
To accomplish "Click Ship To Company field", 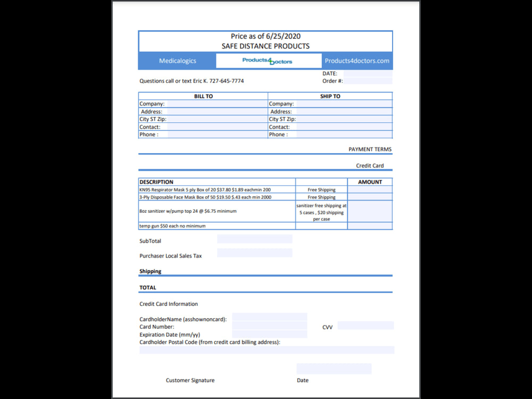I will coord(344,104).
